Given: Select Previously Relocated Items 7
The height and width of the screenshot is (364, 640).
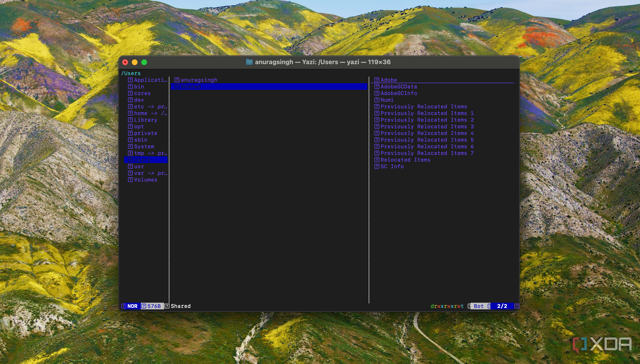Looking at the screenshot, I should pos(424,153).
